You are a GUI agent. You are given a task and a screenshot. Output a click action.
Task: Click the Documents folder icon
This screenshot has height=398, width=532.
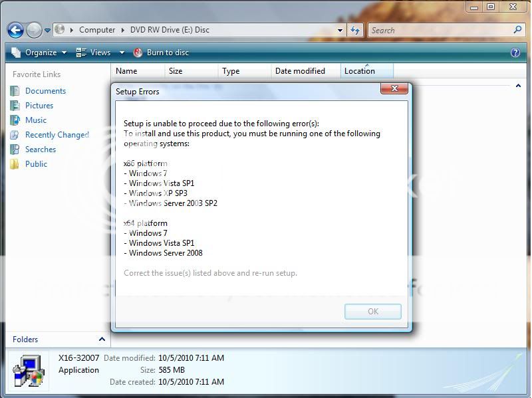pos(15,91)
